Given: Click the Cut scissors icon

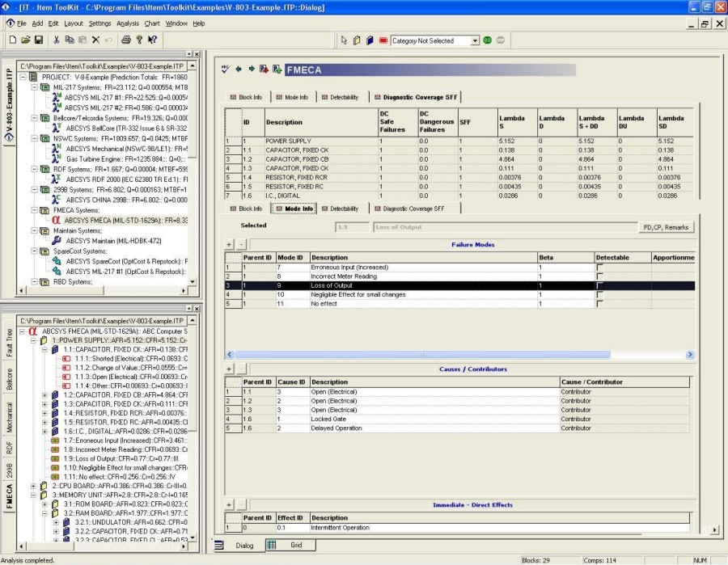Looking at the screenshot, I should (x=56, y=40).
